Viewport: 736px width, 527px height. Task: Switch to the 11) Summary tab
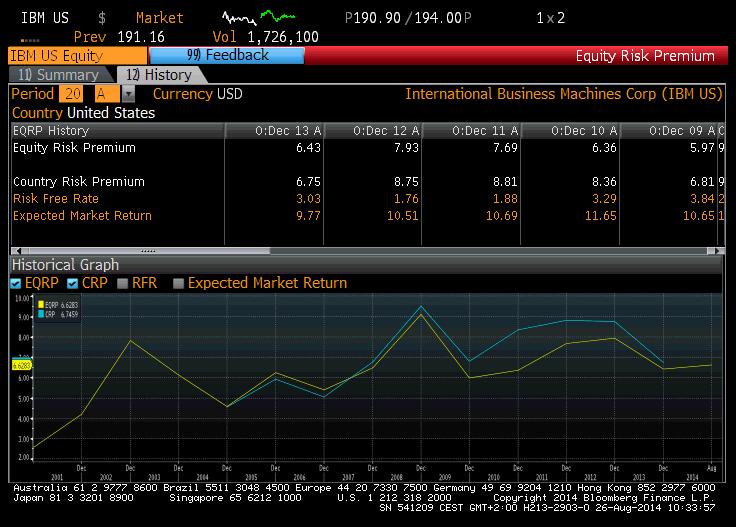coord(58,75)
